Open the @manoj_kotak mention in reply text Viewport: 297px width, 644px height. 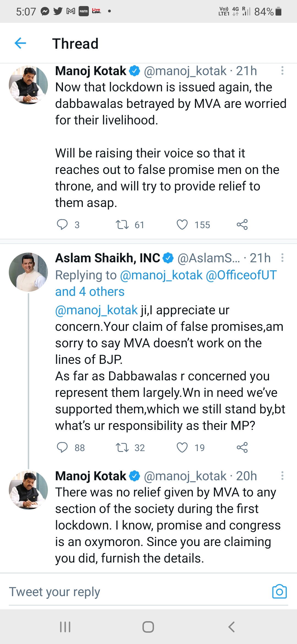point(96,310)
